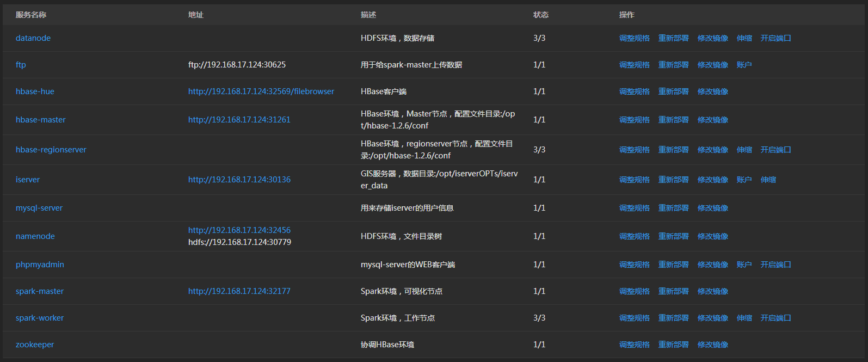Click 调整规格 for datanode

(x=634, y=38)
